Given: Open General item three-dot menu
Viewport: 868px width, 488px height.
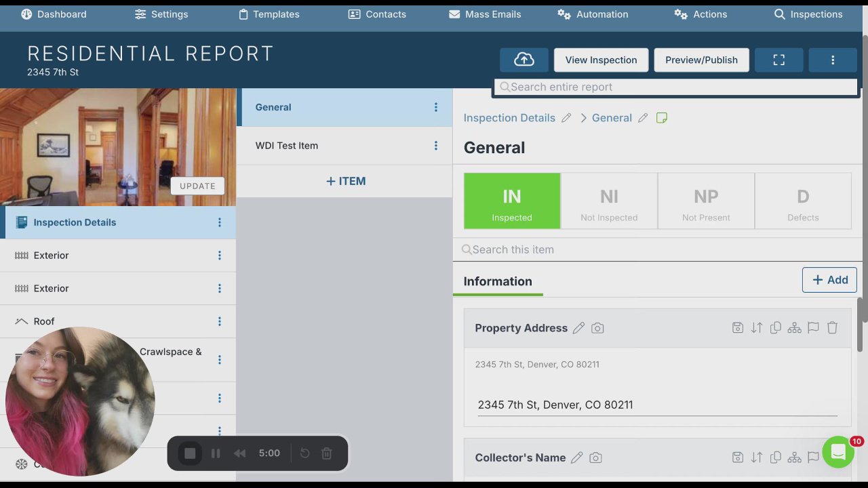Looking at the screenshot, I should click(436, 107).
